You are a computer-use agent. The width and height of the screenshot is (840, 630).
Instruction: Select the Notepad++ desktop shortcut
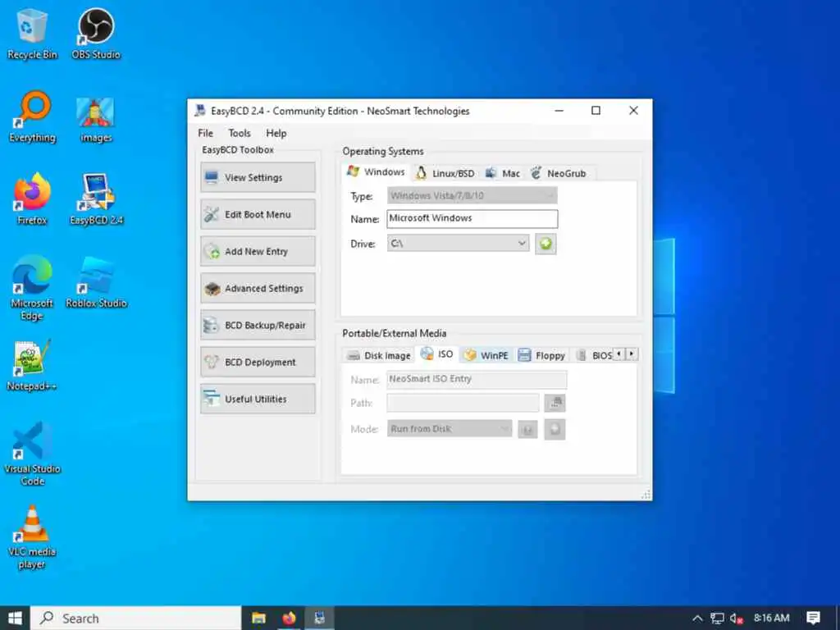point(32,366)
